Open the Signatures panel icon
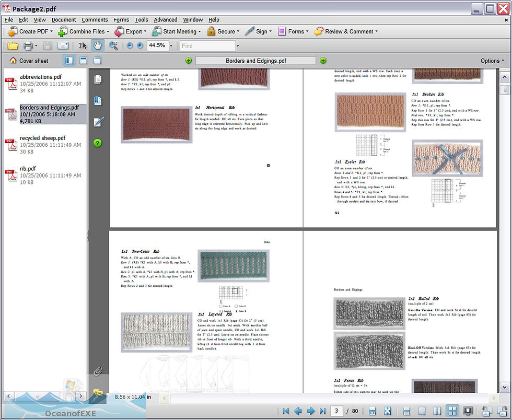512x420 pixels. (98, 122)
